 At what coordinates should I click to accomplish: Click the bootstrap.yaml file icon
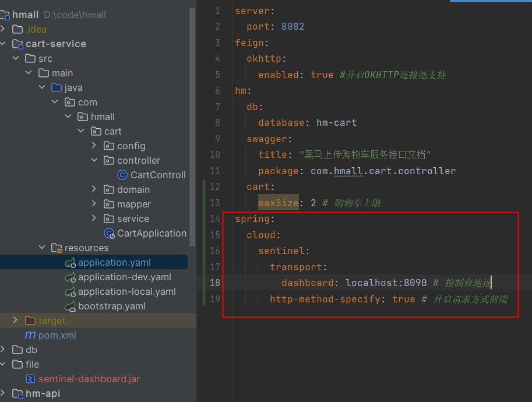70,306
